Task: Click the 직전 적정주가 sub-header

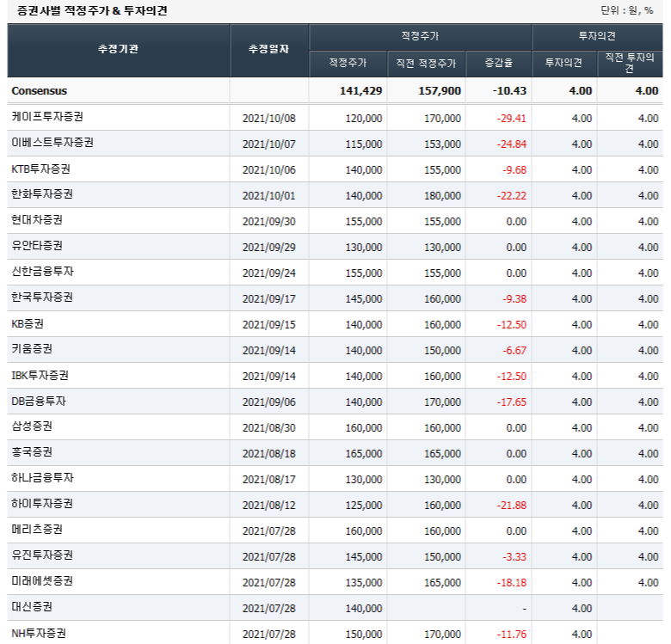Action: [x=426, y=64]
